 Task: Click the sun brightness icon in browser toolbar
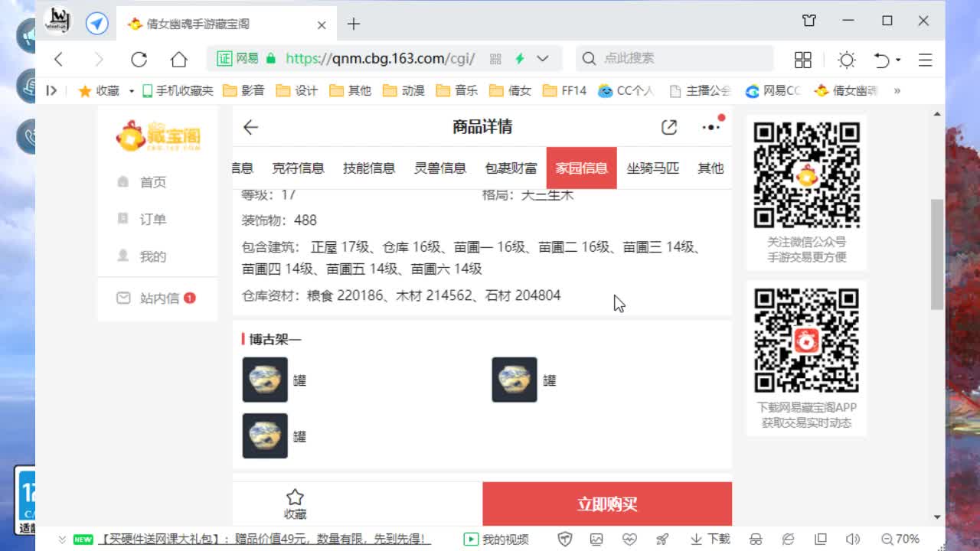[x=846, y=59]
